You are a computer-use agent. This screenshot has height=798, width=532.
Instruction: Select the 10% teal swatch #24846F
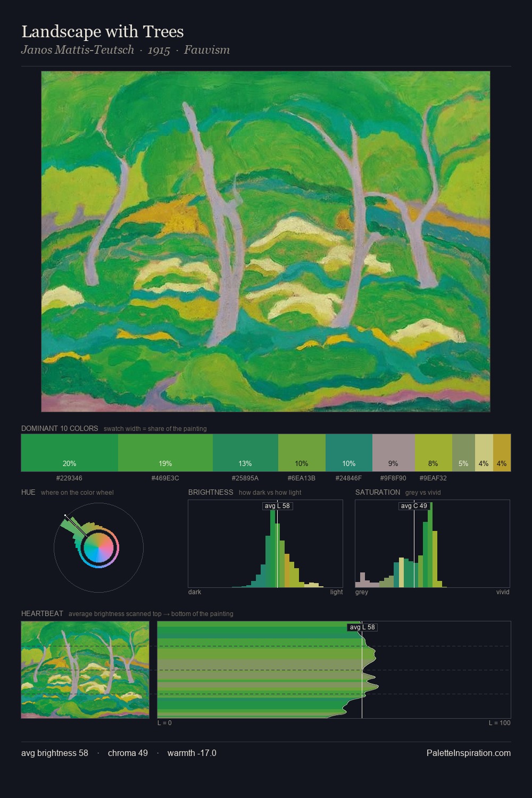[x=349, y=453]
